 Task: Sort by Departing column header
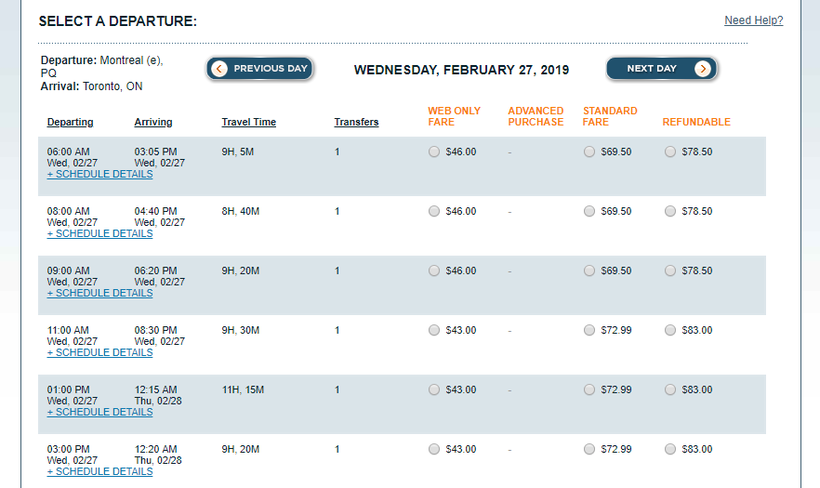[70, 123]
